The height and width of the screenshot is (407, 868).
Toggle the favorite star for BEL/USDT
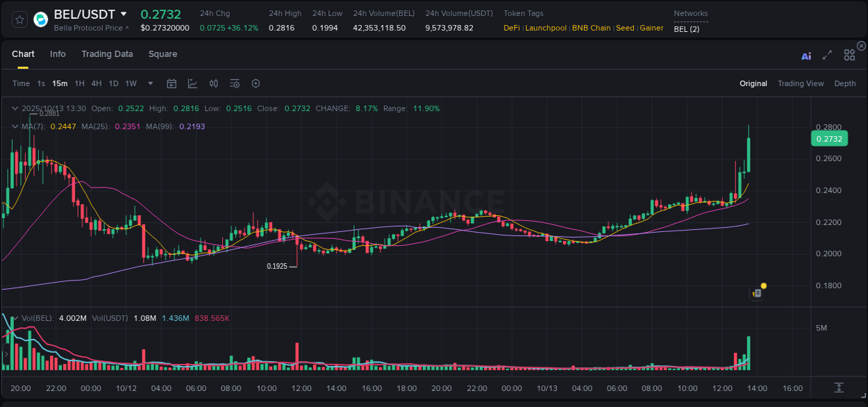(19, 19)
